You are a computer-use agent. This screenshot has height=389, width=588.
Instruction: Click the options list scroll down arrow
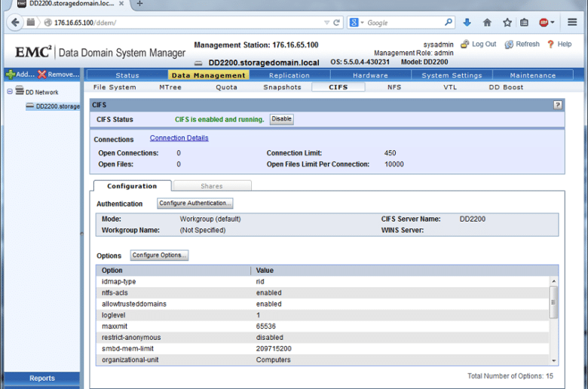pyautogui.click(x=553, y=361)
